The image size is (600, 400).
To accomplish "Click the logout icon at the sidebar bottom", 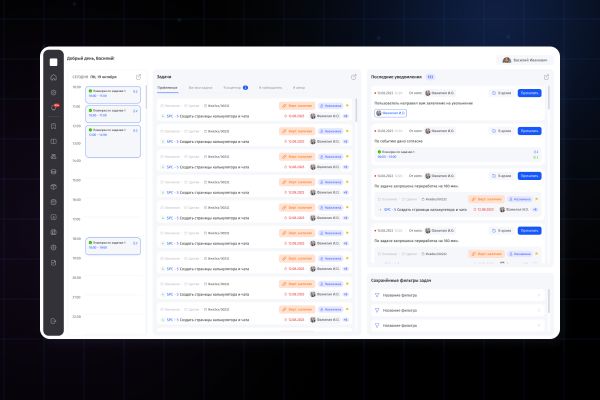I will coord(54,321).
